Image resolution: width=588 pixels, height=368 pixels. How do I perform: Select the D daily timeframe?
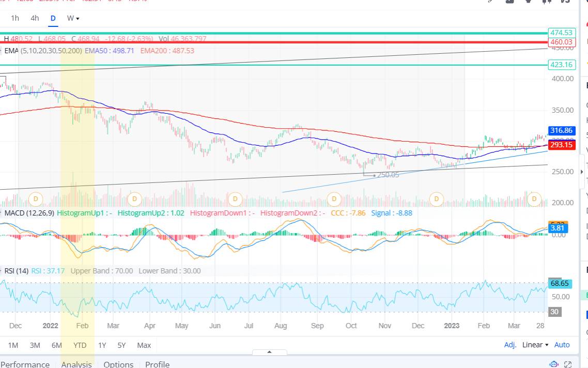coord(53,18)
